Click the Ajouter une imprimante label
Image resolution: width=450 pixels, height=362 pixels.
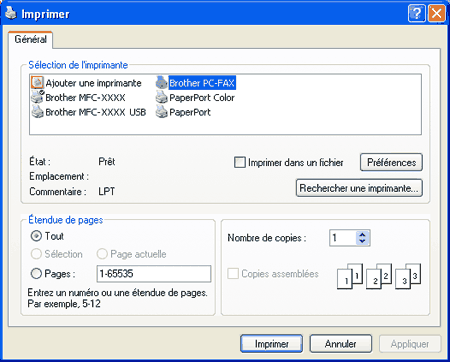(x=93, y=83)
